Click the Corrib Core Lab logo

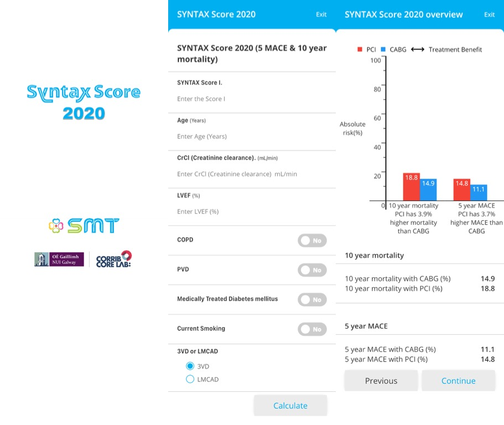(x=113, y=259)
